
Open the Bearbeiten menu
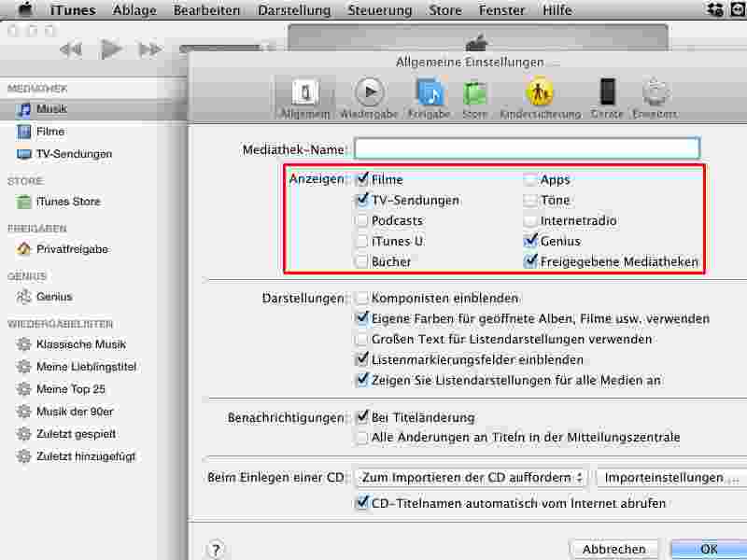click(x=206, y=9)
